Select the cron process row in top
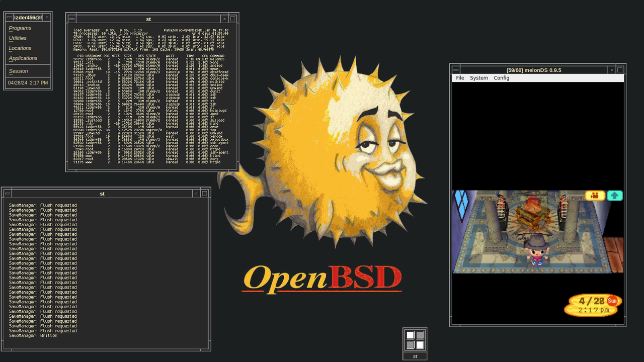This screenshot has height=362, width=644. pyautogui.click(x=151, y=146)
